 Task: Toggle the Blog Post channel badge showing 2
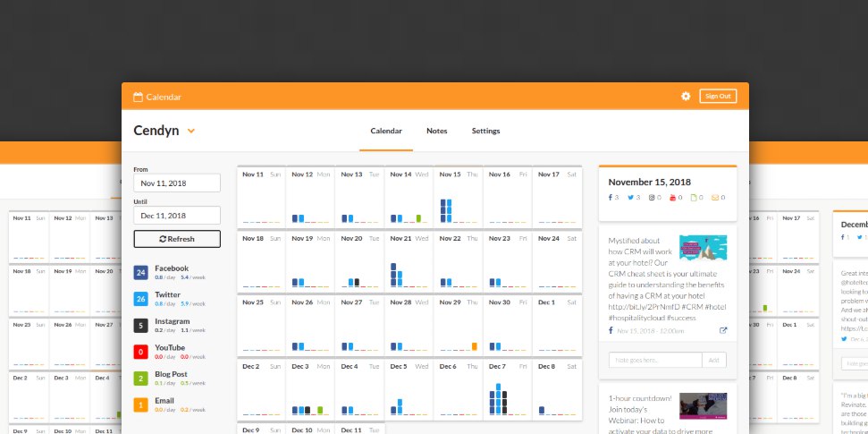click(140, 379)
